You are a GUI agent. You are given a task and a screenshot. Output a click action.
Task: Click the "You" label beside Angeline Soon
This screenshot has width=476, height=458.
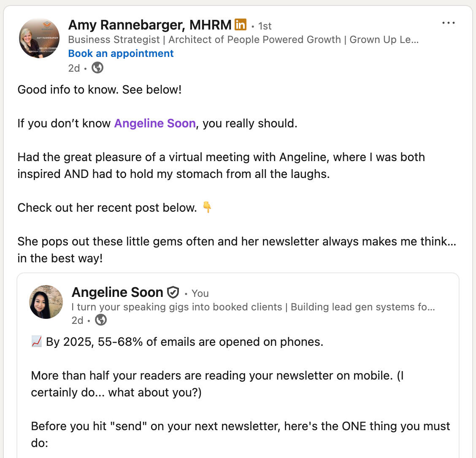(x=200, y=294)
